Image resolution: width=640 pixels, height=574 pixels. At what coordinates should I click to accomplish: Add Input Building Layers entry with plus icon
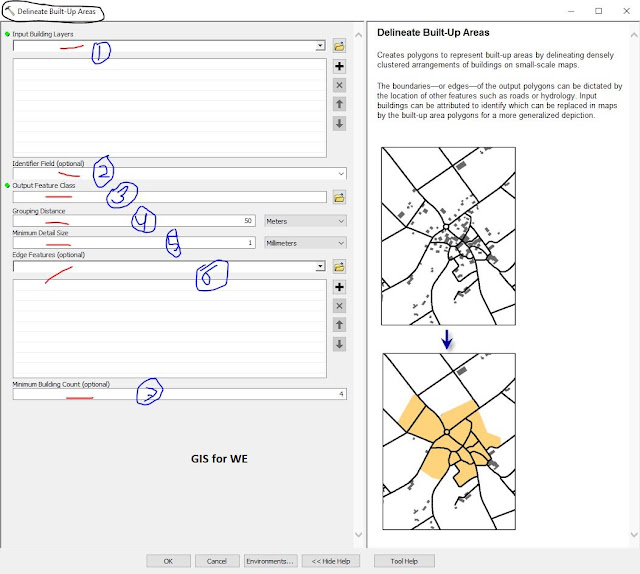click(339, 66)
